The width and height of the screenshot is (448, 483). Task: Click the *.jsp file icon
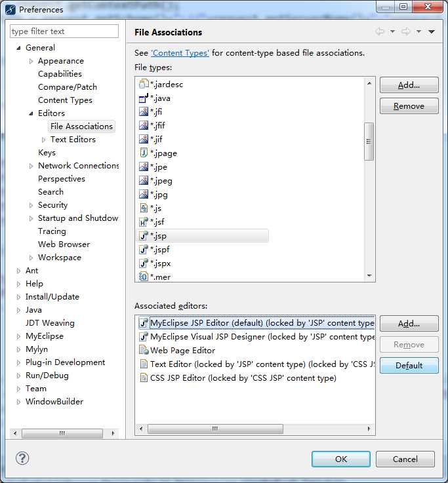144,236
